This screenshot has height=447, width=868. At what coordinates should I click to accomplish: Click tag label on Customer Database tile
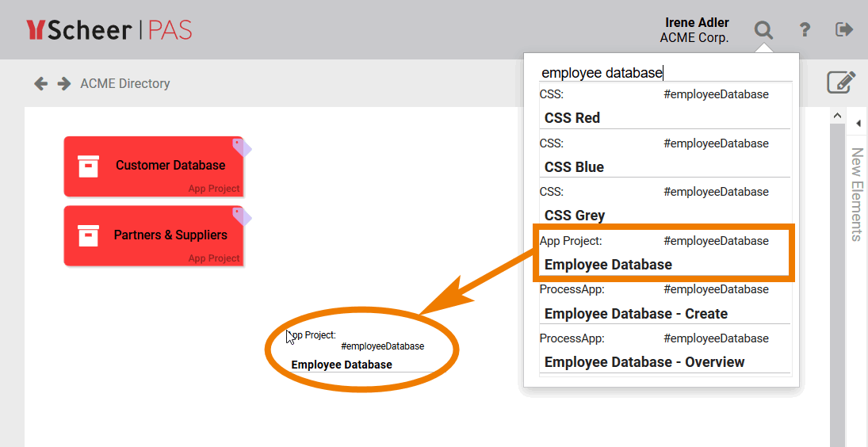(x=241, y=146)
